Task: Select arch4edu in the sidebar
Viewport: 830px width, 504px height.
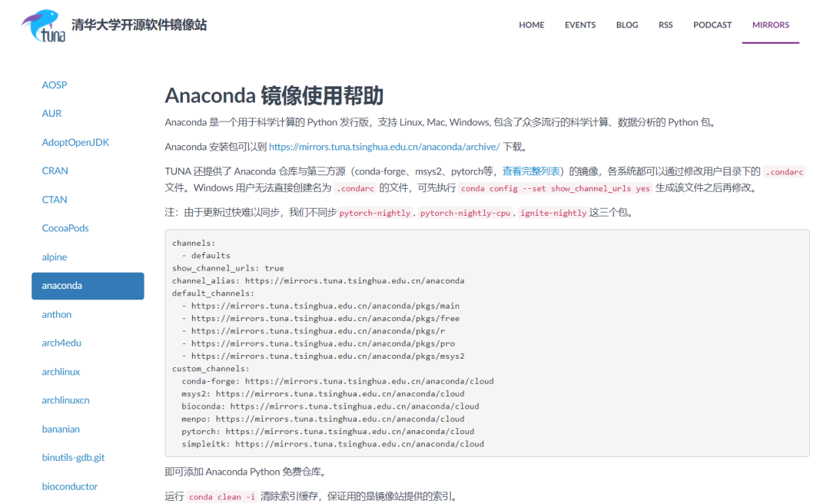Action: coord(61,343)
